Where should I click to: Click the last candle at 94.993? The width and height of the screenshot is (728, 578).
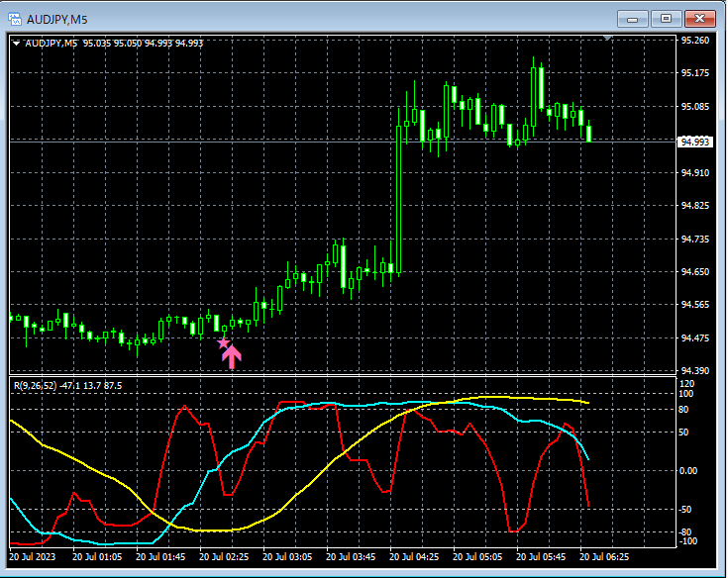pyautogui.click(x=588, y=132)
